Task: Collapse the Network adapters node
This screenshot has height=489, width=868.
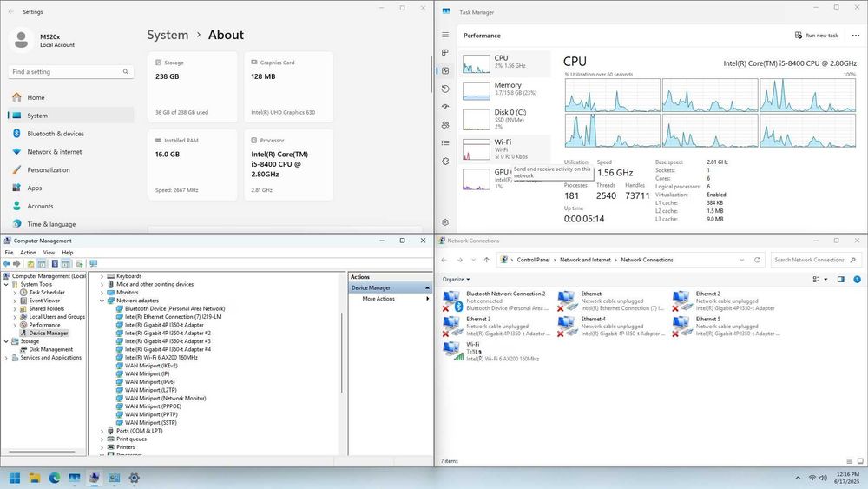Action: tap(102, 301)
